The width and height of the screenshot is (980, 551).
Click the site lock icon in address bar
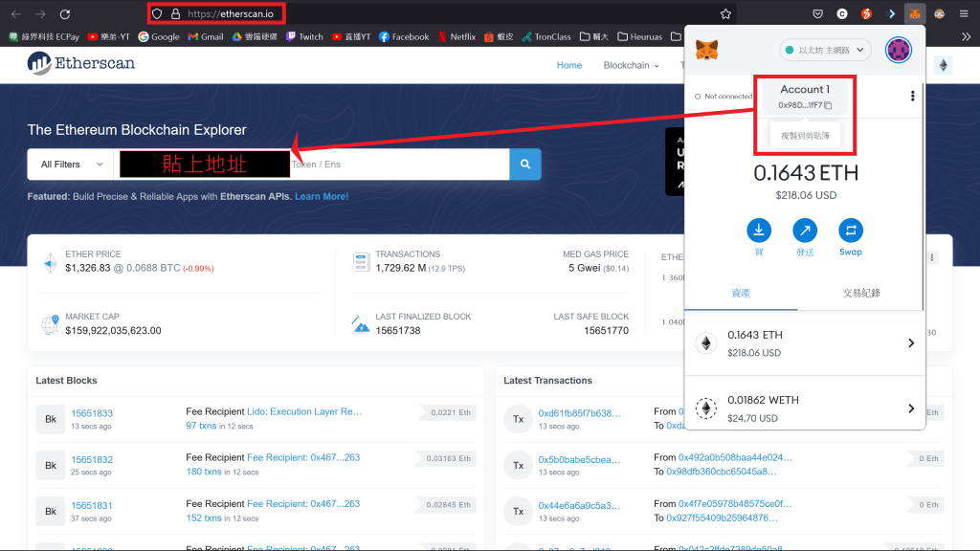[x=176, y=13]
